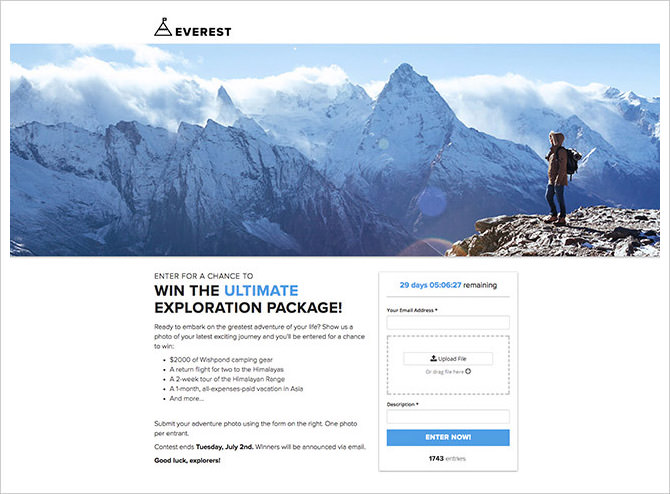Focus the Your Email Address input field
Image resolution: width=670 pixels, height=494 pixels.
(448, 322)
